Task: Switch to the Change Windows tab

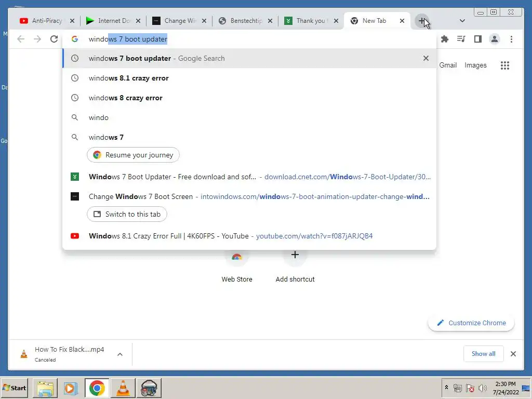Action: click(x=174, y=21)
